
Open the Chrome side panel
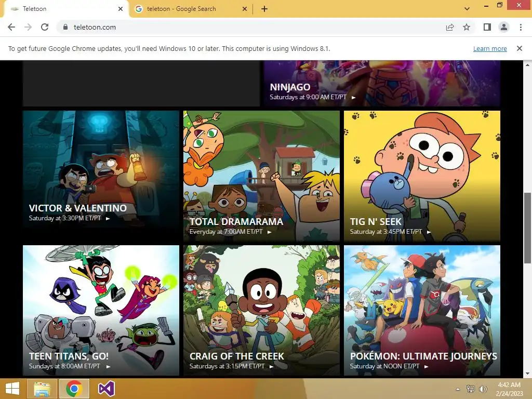tap(487, 27)
